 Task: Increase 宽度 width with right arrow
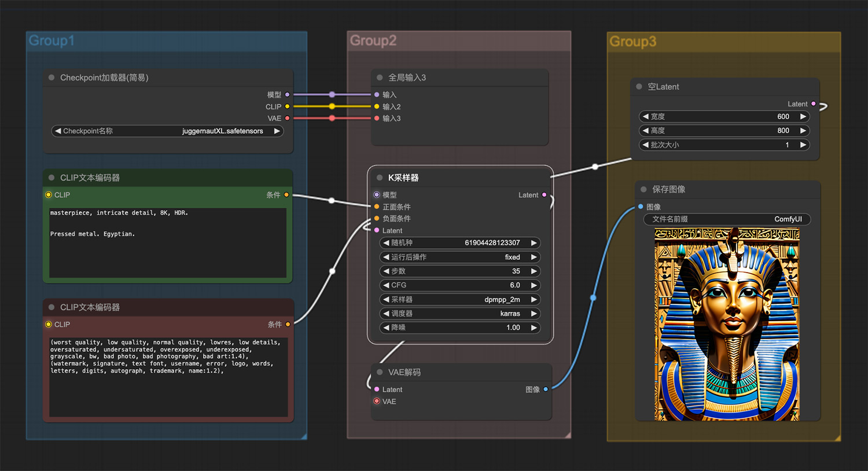(803, 116)
